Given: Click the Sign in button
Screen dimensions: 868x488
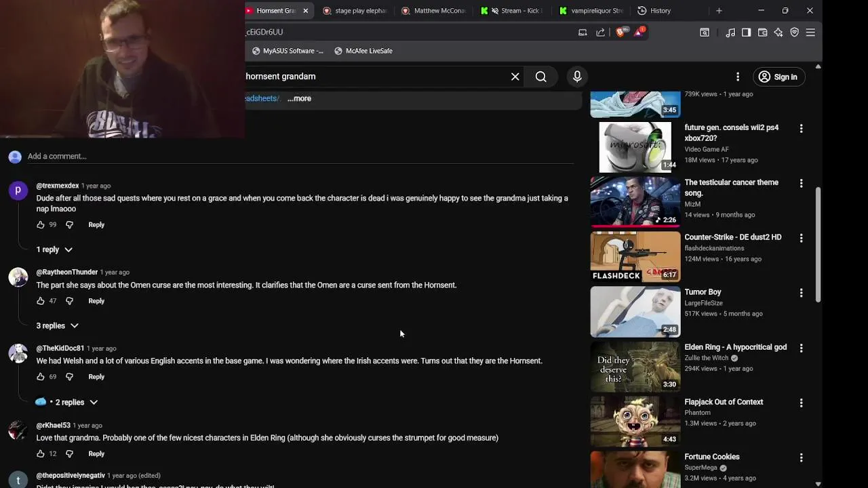Looking at the screenshot, I should click(778, 77).
